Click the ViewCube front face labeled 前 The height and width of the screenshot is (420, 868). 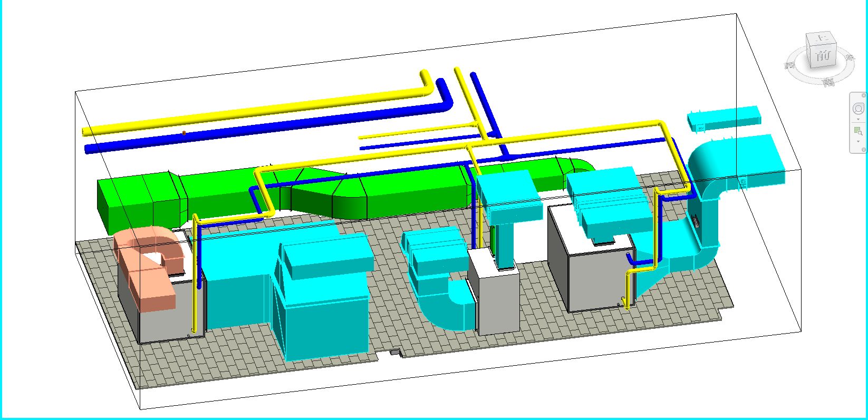point(823,56)
